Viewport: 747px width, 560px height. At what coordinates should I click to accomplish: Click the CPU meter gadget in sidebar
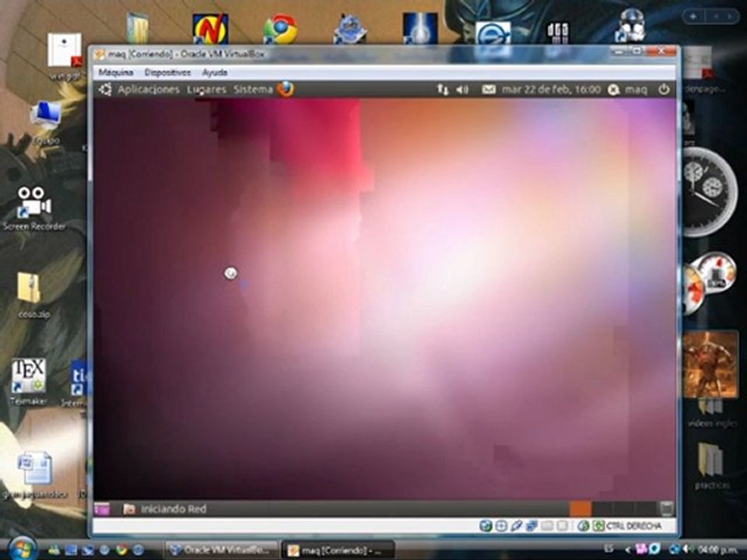[x=709, y=283]
